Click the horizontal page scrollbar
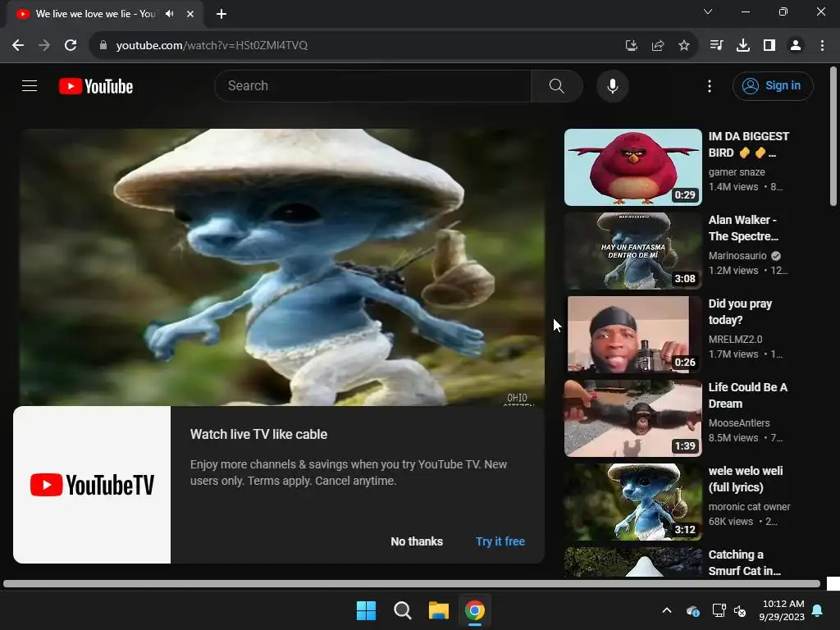Screen dimensions: 840x630 (412, 583)
